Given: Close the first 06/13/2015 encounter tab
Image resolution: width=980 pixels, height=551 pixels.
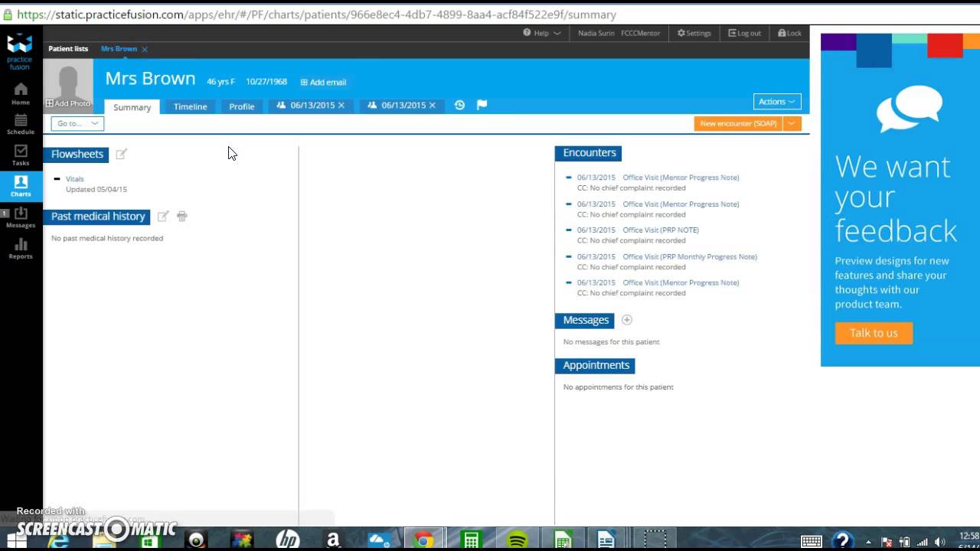Looking at the screenshot, I should pyautogui.click(x=341, y=106).
